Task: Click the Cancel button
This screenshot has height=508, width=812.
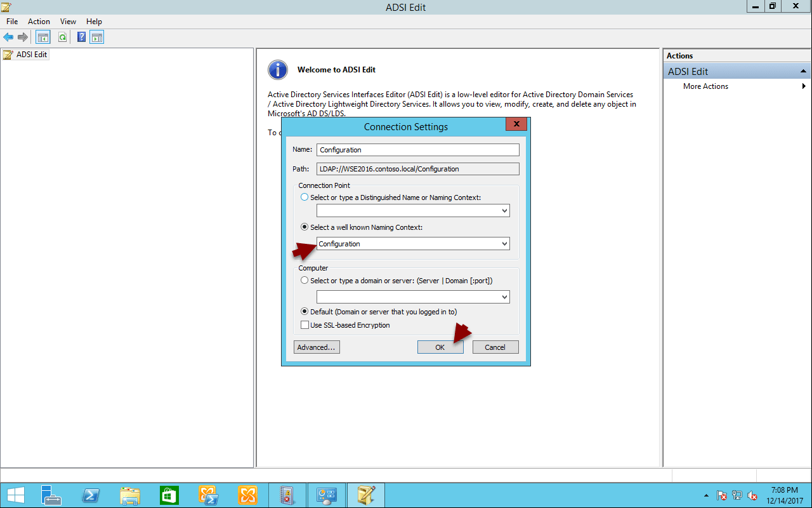Action: click(495, 347)
